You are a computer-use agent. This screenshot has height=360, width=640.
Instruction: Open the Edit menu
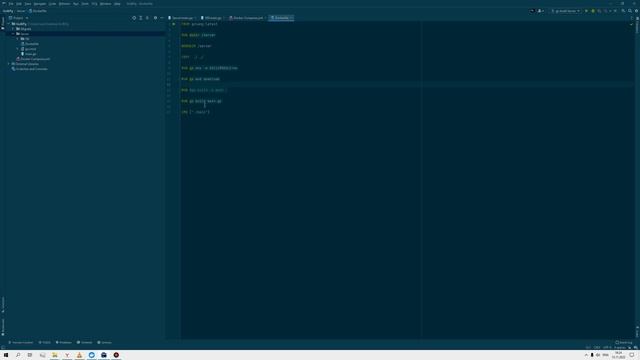pos(19,4)
